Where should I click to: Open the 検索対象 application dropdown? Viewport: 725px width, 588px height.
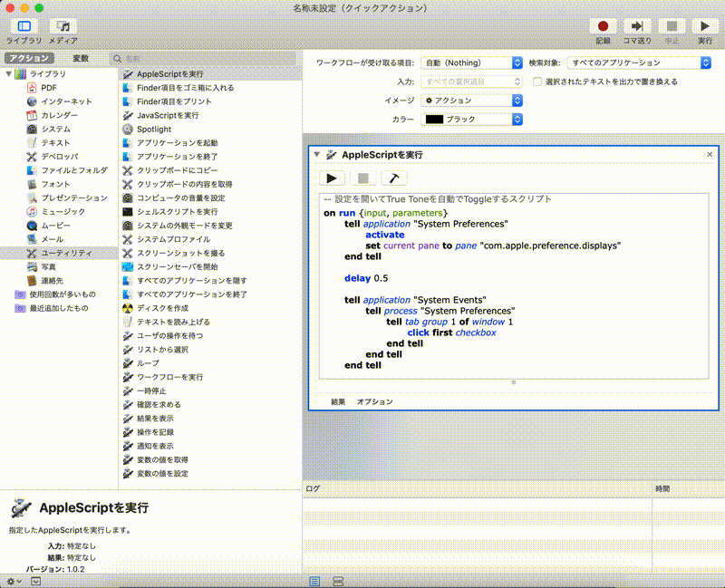[x=639, y=63]
